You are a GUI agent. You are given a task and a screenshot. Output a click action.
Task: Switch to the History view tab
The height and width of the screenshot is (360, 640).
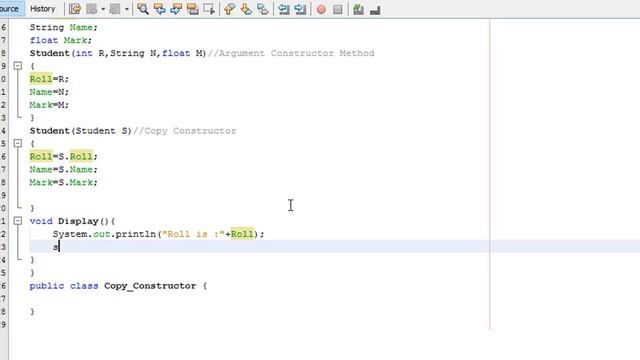tap(42, 9)
